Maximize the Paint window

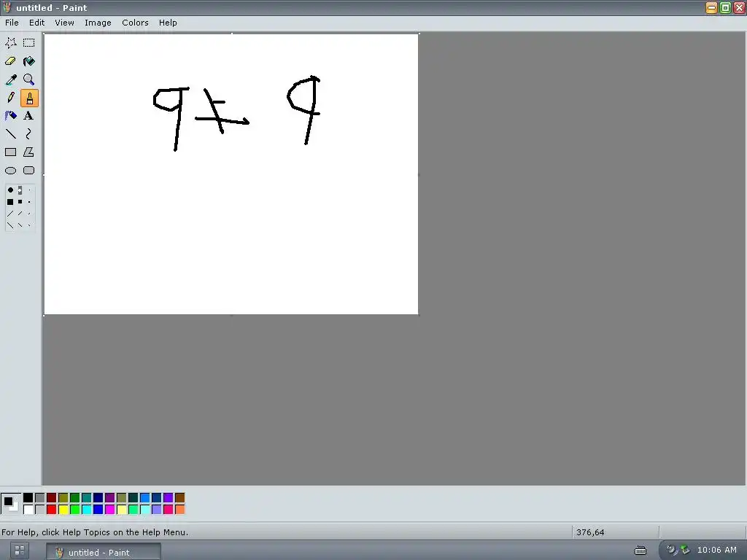[725, 7]
